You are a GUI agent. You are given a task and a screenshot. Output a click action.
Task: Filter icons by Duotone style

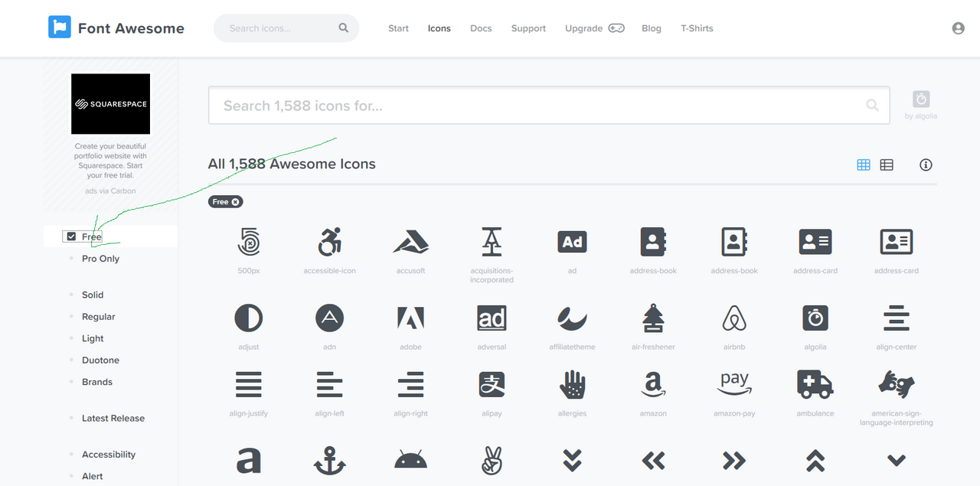point(100,360)
